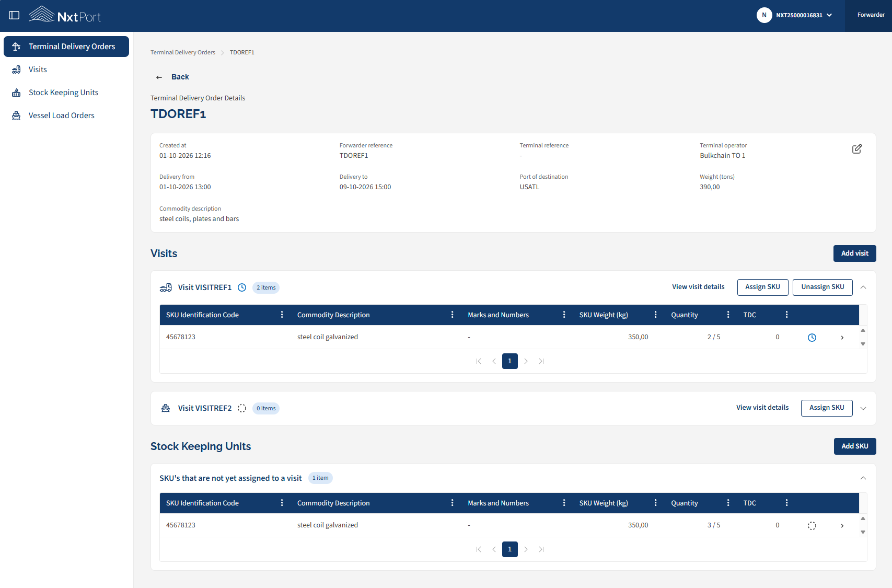The image size is (892, 588).
Task: Click the dashed circle icon in the 3 / 5 quantity row
Action: pos(812,526)
